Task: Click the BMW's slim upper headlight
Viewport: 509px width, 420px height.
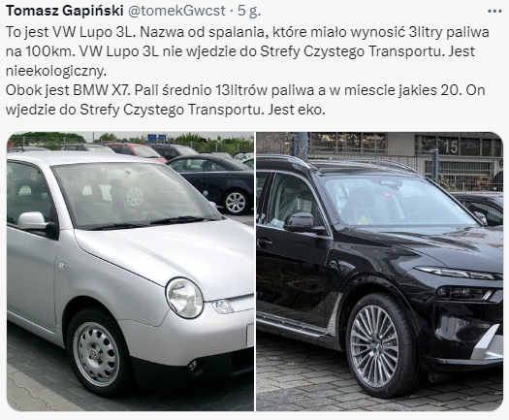Action: pos(455,272)
